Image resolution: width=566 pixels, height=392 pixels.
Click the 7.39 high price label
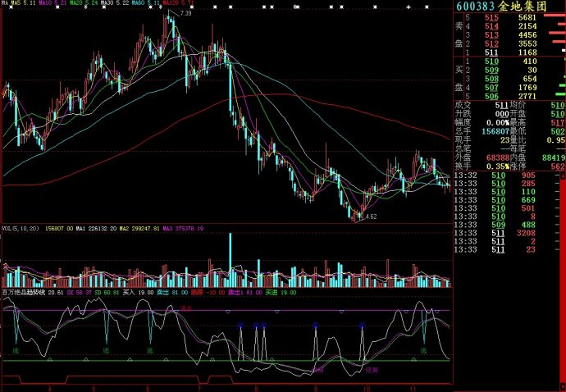tap(185, 13)
